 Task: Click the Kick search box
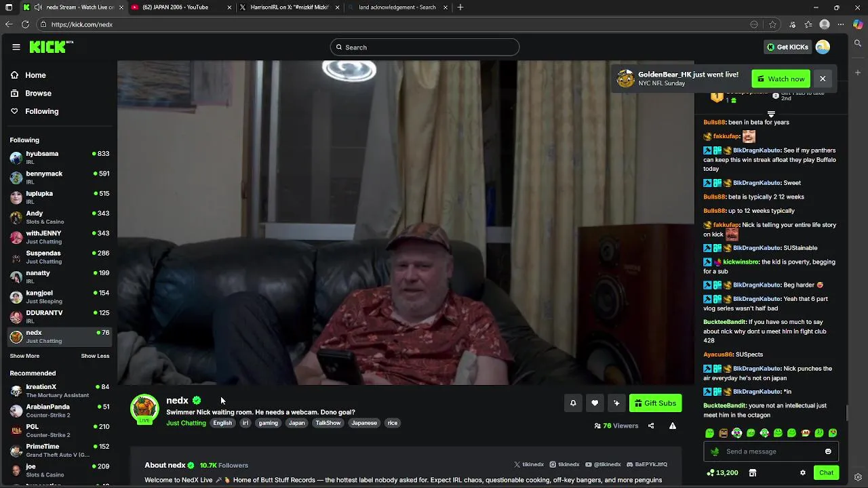[425, 47]
